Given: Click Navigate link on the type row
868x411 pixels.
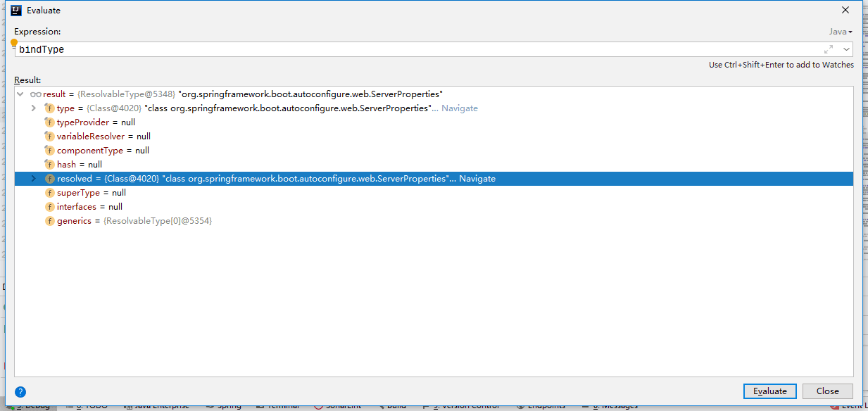Looking at the screenshot, I should pos(460,108).
